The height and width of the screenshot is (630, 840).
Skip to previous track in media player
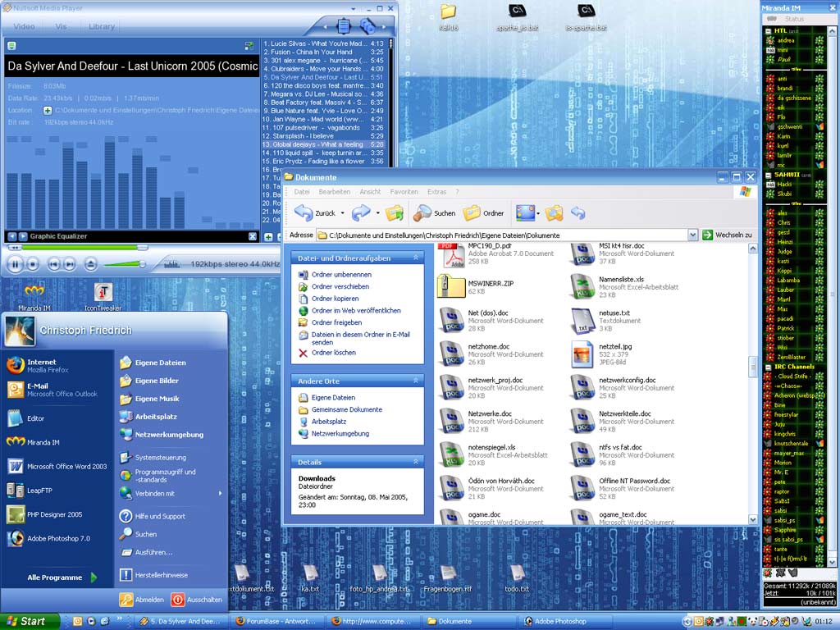(53, 264)
